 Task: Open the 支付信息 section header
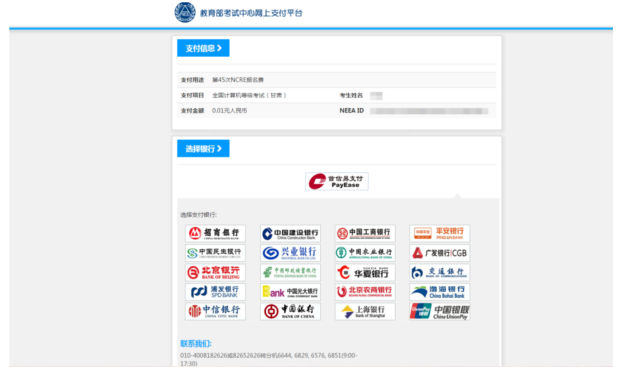point(203,48)
